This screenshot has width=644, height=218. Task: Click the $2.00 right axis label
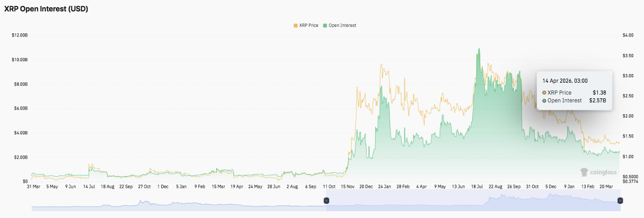tap(628, 116)
